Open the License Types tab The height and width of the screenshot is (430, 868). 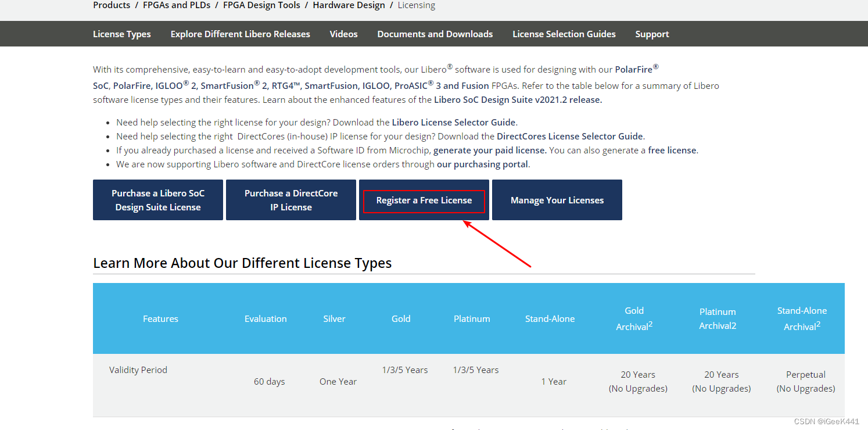(x=122, y=34)
